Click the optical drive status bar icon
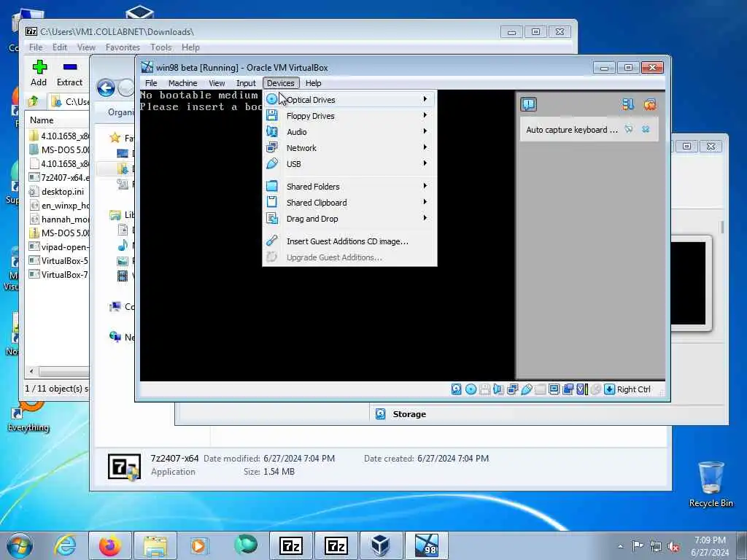 click(471, 389)
